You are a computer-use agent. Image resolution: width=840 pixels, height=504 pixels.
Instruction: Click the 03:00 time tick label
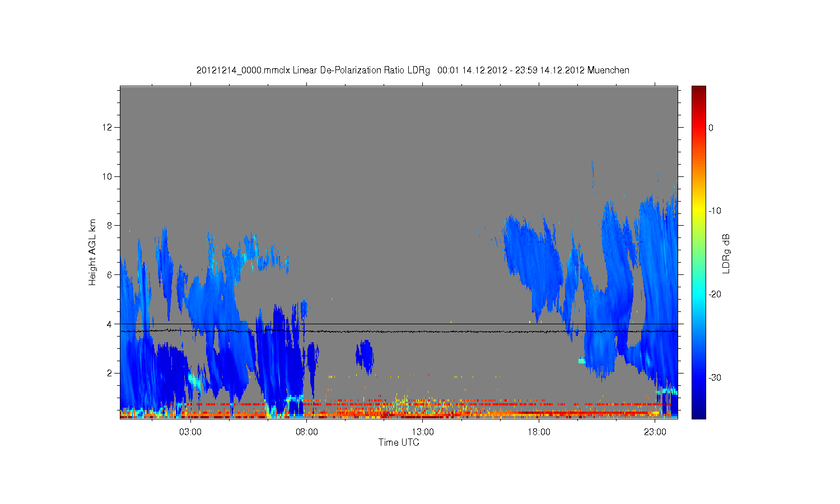tap(190, 432)
